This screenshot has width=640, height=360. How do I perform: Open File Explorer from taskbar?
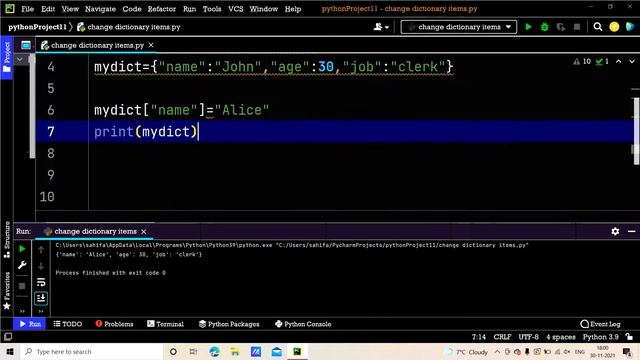click(x=235, y=351)
